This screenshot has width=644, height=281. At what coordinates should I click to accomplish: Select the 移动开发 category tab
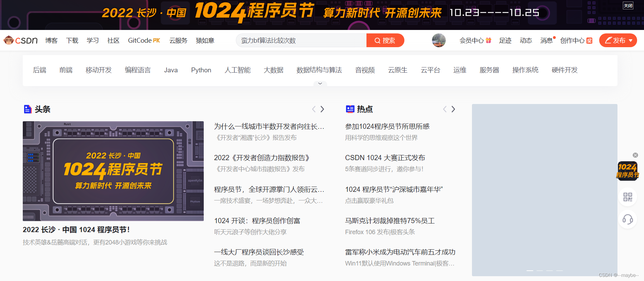(x=99, y=70)
